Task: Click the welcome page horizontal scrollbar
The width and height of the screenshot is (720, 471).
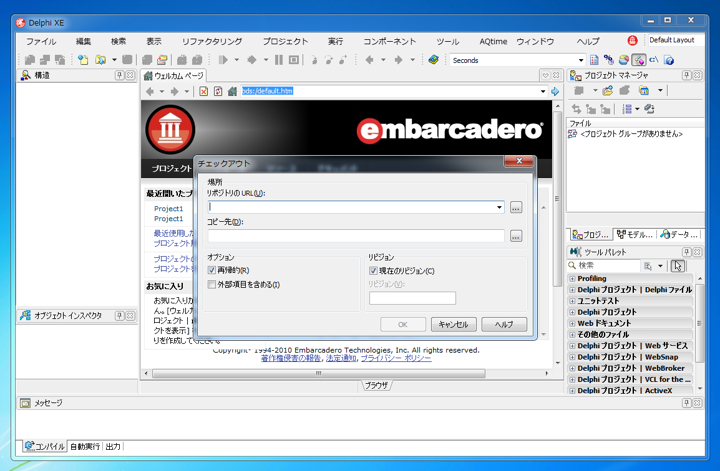Action: [319, 373]
